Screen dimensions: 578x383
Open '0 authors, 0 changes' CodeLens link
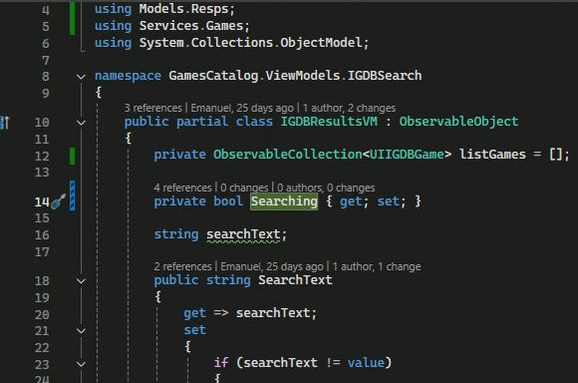326,188
